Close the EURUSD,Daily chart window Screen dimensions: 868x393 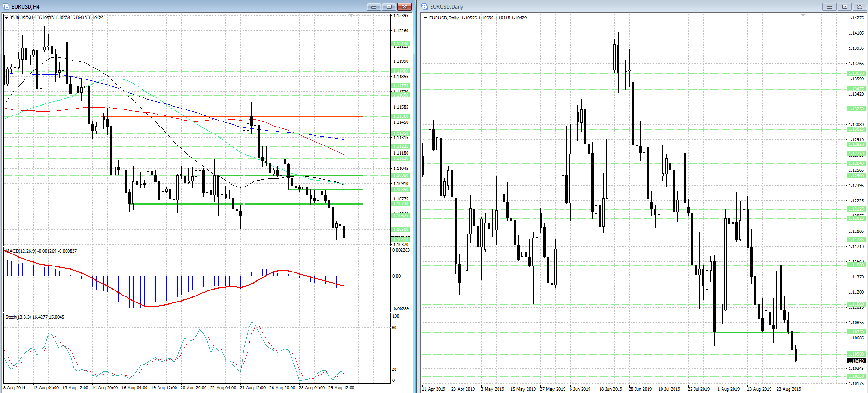tap(860, 6)
